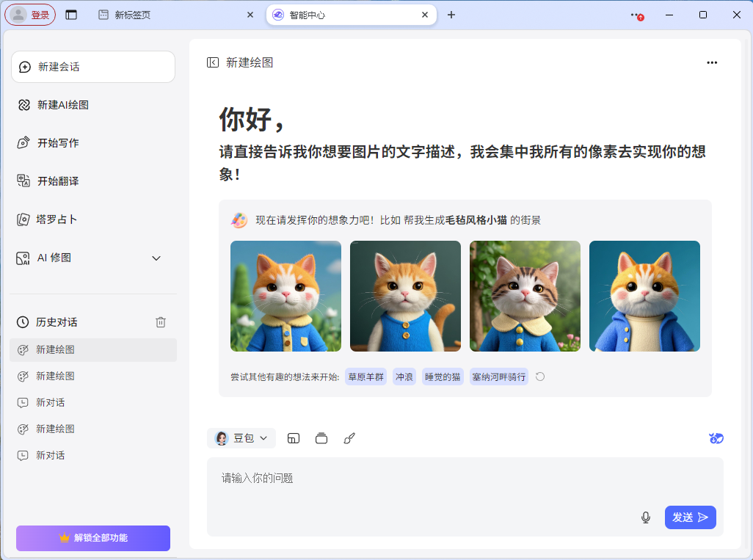Click the 发送 send button

[690, 517]
